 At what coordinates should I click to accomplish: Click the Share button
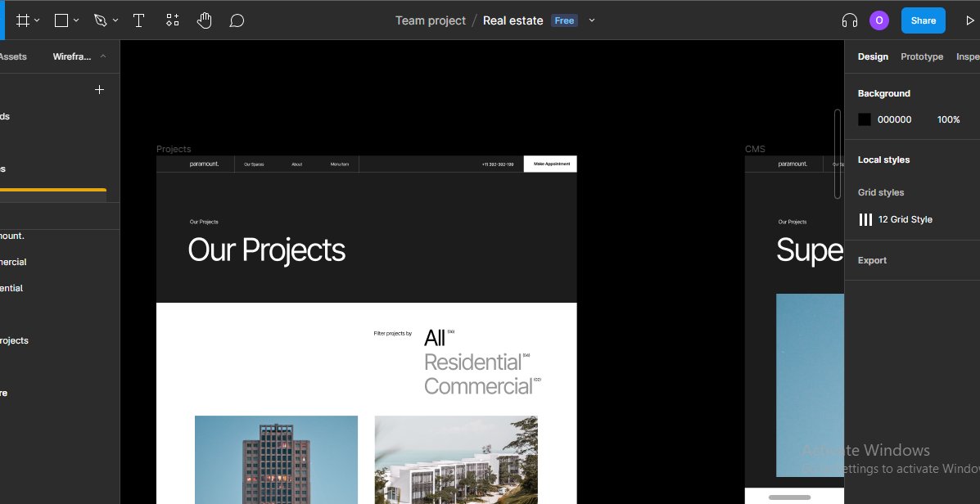click(x=923, y=20)
